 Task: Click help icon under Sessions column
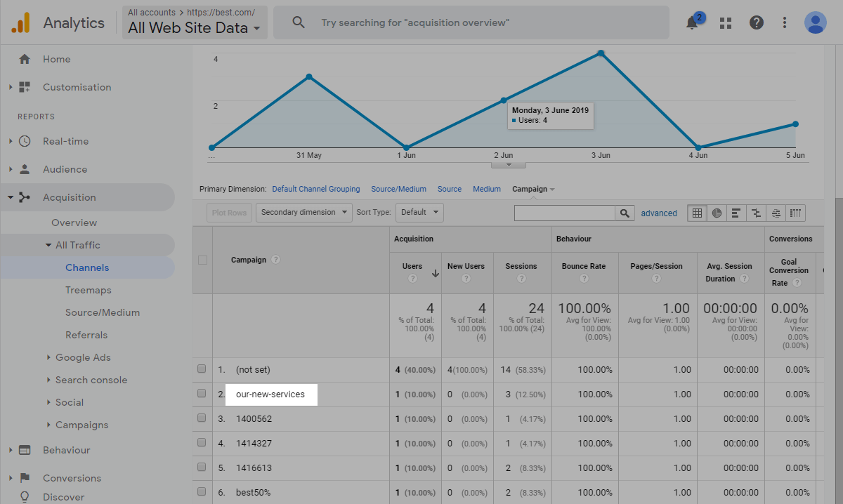tap(521, 279)
